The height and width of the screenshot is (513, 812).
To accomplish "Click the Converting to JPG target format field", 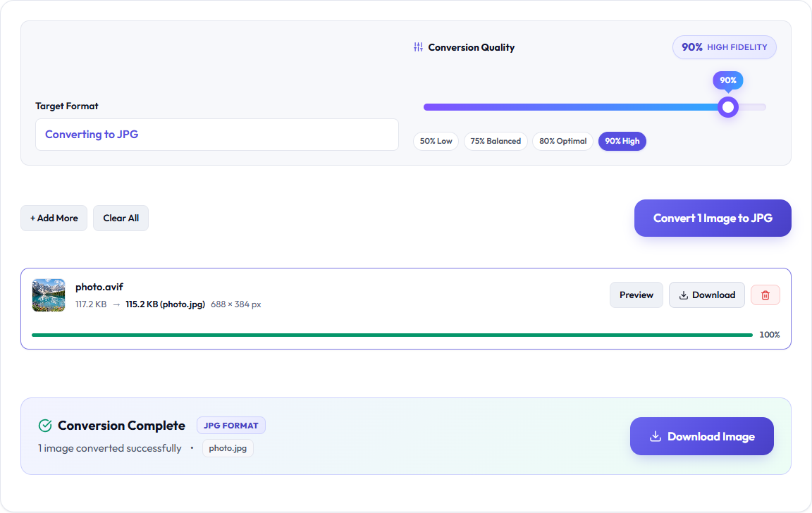I will [x=217, y=135].
